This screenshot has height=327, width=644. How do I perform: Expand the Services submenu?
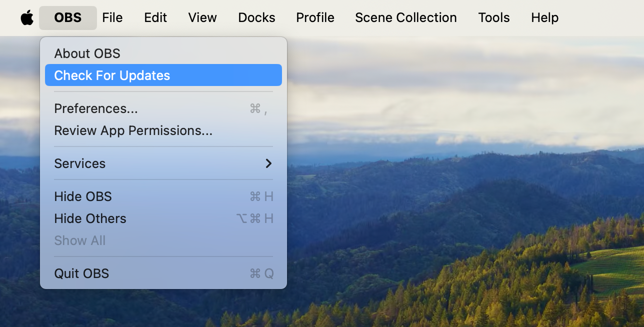point(79,163)
